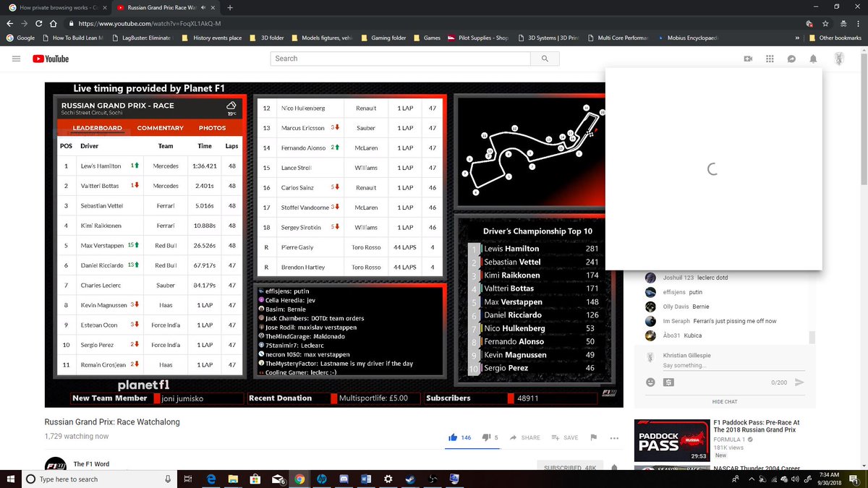Click the SAVE button

[565, 437]
